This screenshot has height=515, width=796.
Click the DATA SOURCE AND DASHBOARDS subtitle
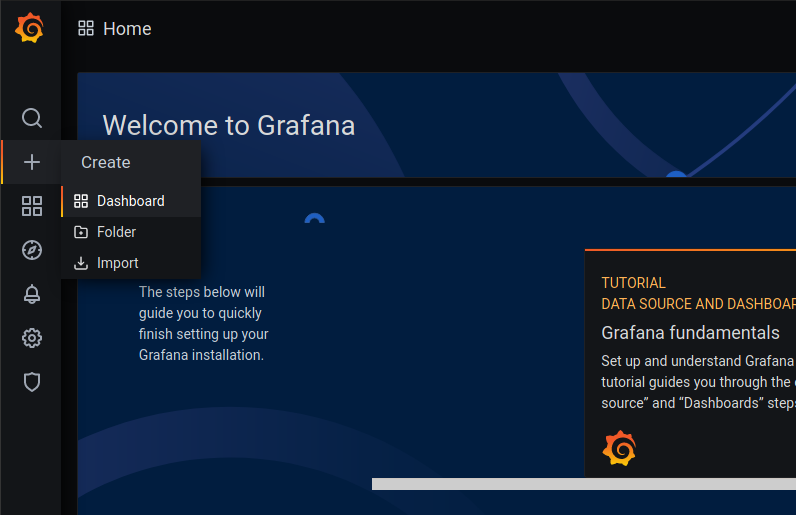(x=699, y=304)
